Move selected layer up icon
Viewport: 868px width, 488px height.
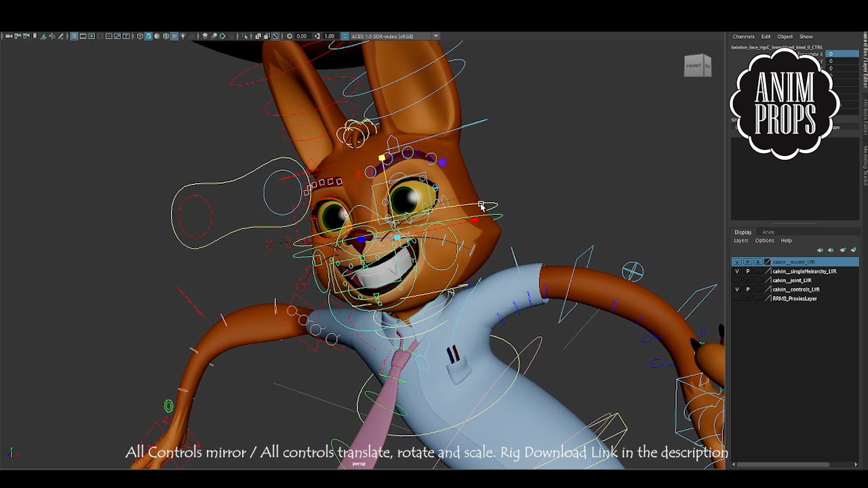point(820,250)
